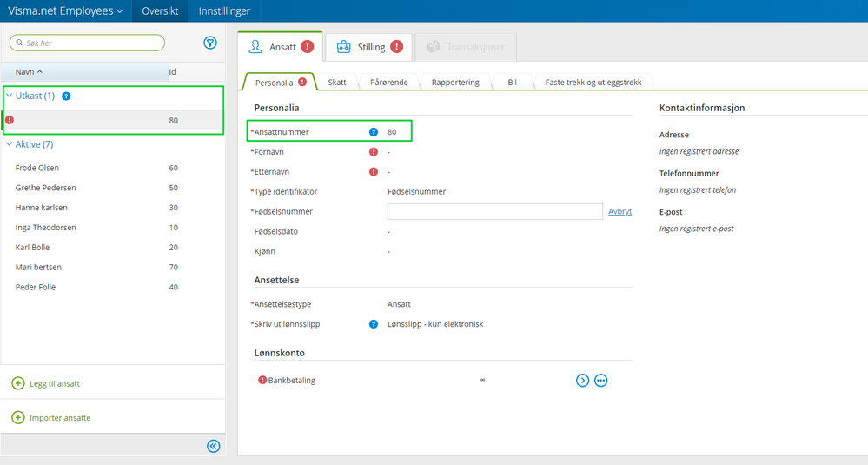Go to the Oversikt menu
Image resolution: width=868 pixels, height=465 pixels.
click(x=160, y=11)
